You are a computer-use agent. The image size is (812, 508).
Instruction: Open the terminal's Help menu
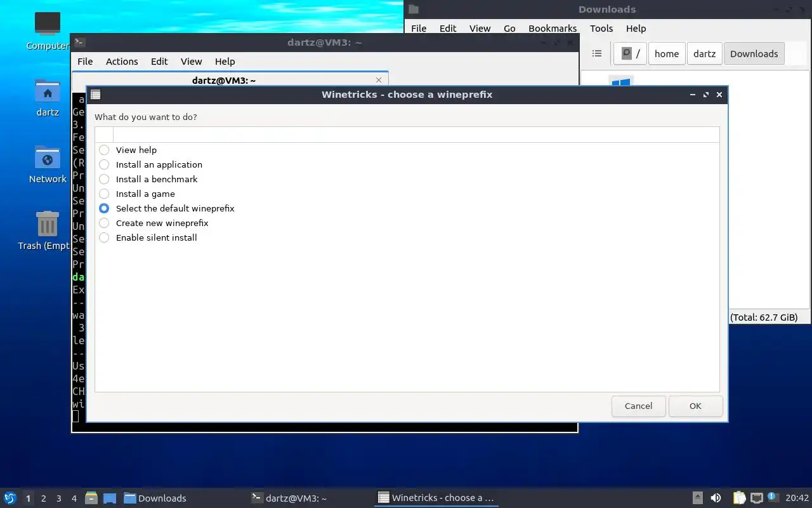pos(225,62)
